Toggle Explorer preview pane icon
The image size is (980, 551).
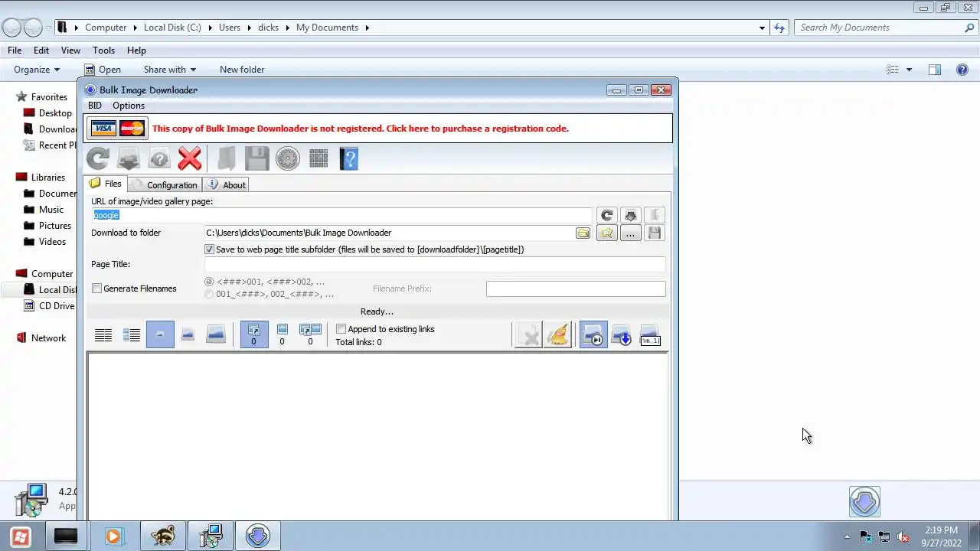coord(935,70)
